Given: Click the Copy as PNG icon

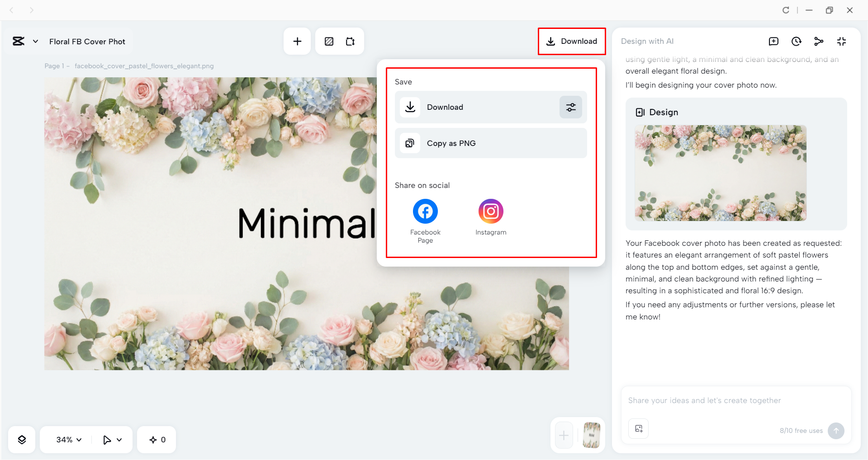Looking at the screenshot, I should click(410, 143).
